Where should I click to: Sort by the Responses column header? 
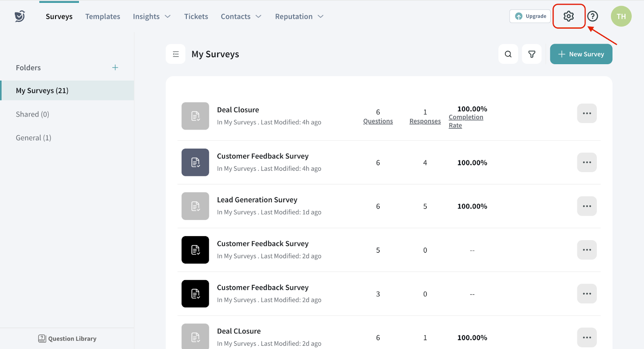click(425, 121)
